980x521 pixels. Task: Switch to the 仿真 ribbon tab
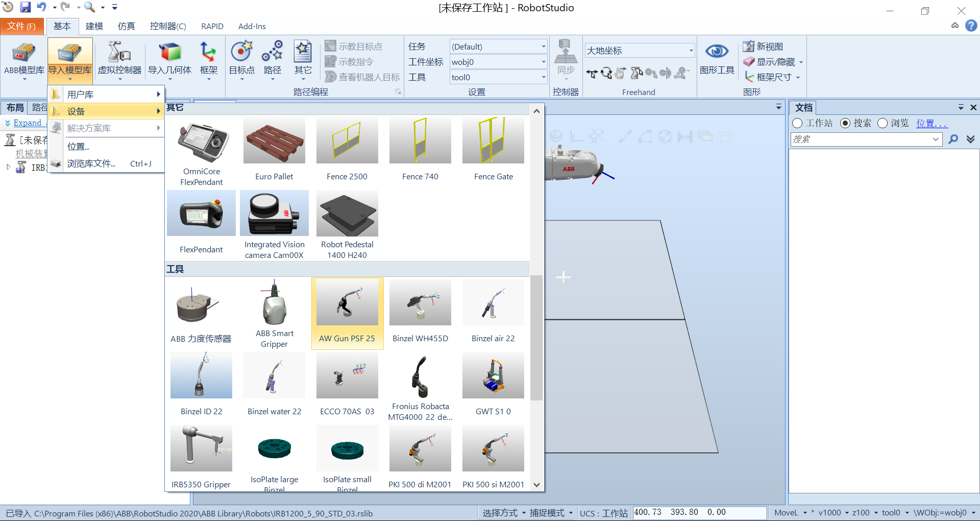[x=127, y=26]
